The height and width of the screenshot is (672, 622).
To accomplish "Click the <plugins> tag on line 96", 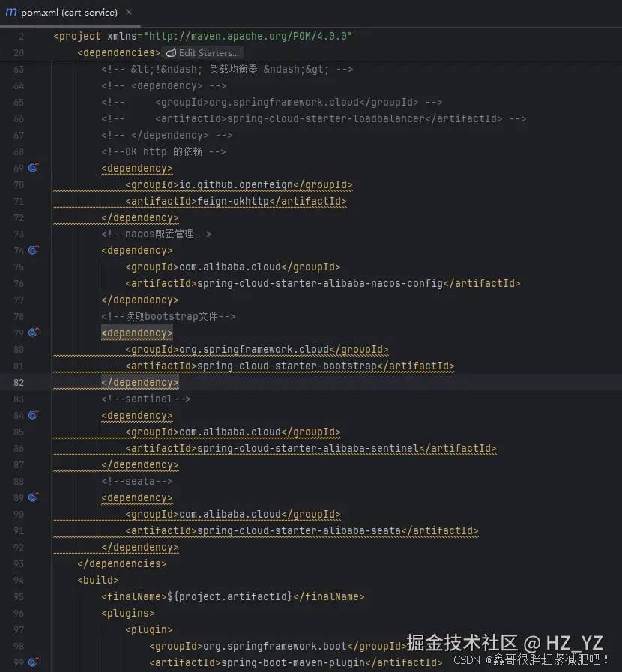I will click(x=128, y=613).
